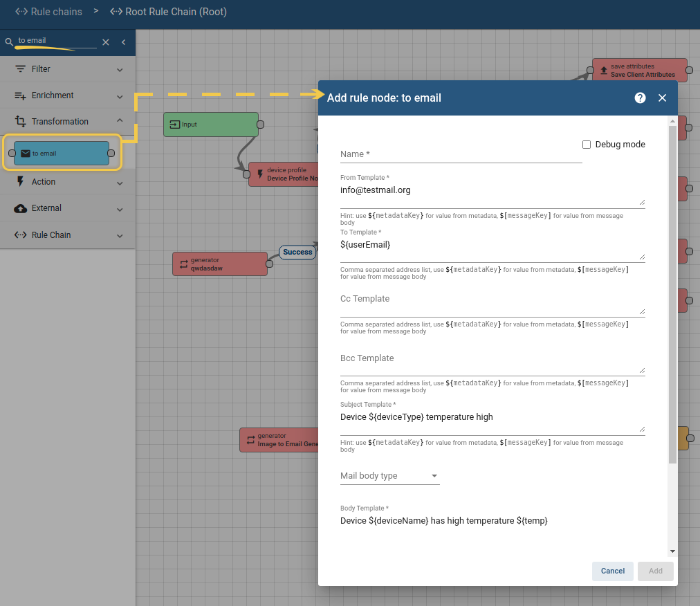Collapse the Transformation section
The height and width of the screenshot is (606, 700).
[68, 122]
